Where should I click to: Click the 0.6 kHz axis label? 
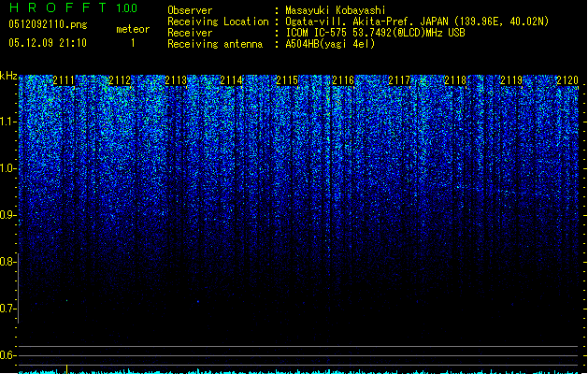pyautogui.click(x=7, y=355)
